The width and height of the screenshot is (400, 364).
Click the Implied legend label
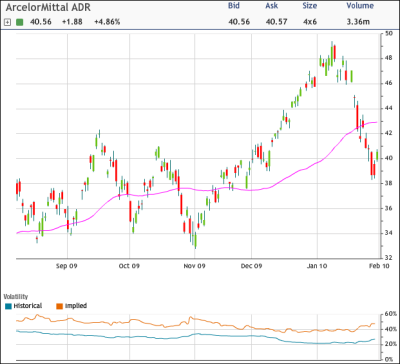(76, 306)
